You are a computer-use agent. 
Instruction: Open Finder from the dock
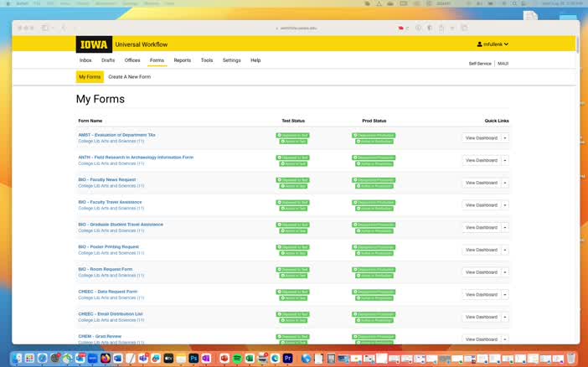[x=17, y=358]
